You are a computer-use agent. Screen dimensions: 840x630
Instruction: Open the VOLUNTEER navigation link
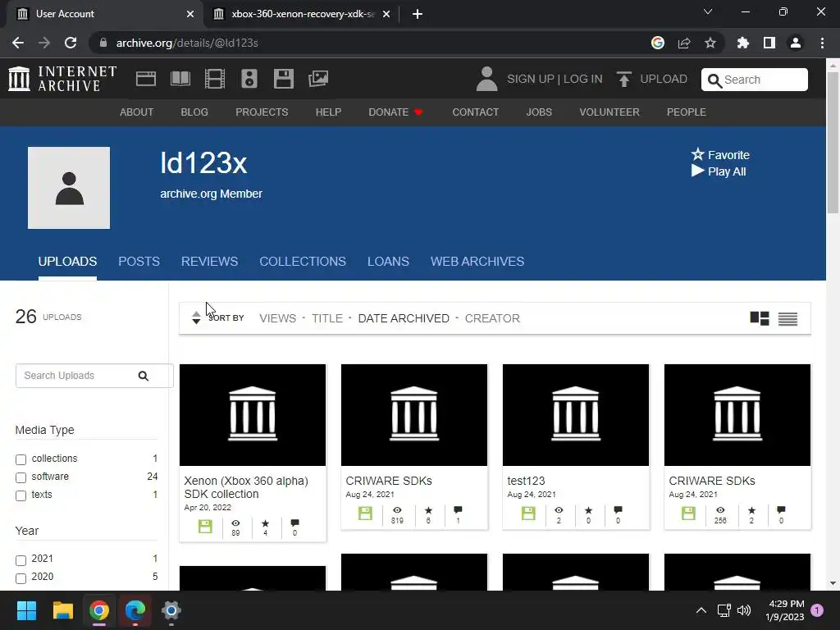pos(609,112)
